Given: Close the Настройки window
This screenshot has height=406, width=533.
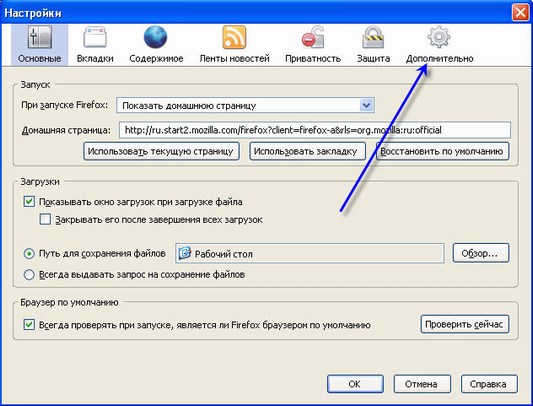Looking at the screenshot, I should point(520,13).
